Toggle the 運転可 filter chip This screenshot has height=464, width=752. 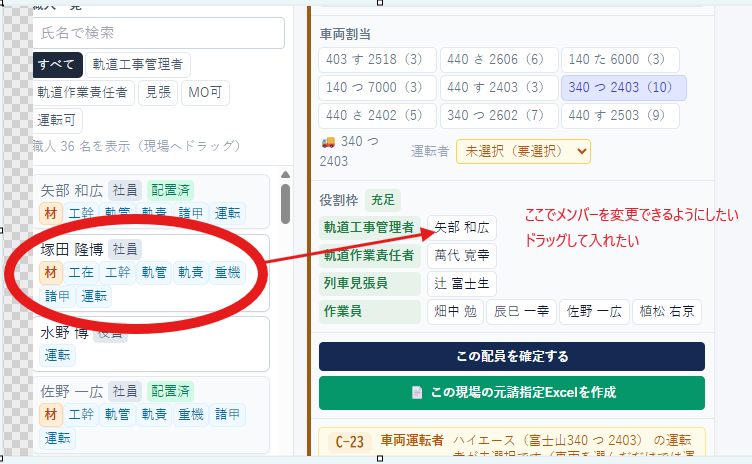point(57,120)
